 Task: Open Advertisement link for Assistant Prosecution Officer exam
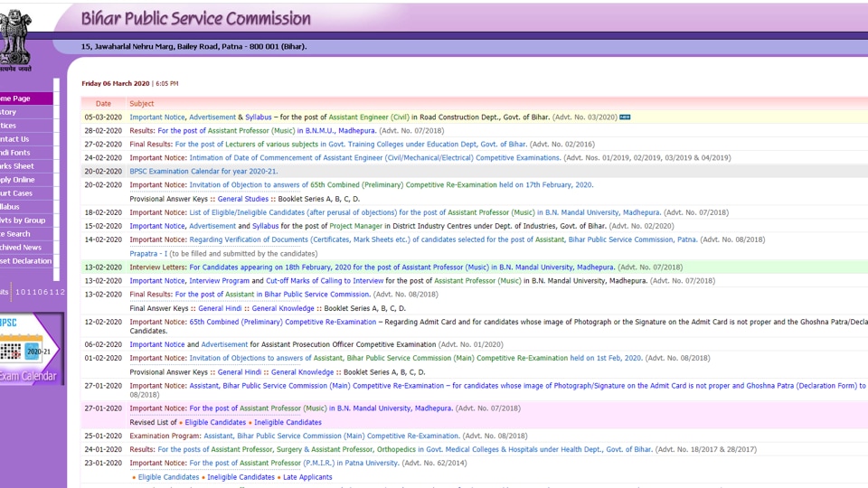click(x=224, y=344)
